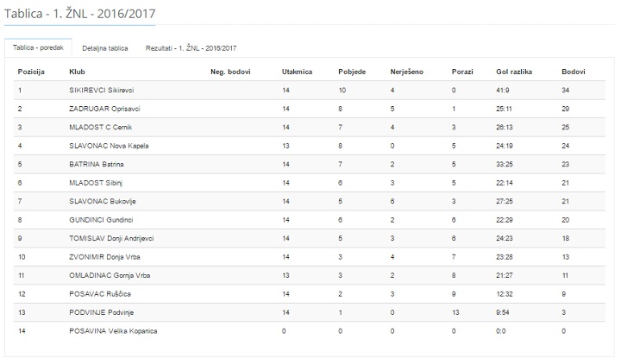This screenshot has width=621, height=364.
Task: Click the Gol razlika column header
Action: pos(514,72)
